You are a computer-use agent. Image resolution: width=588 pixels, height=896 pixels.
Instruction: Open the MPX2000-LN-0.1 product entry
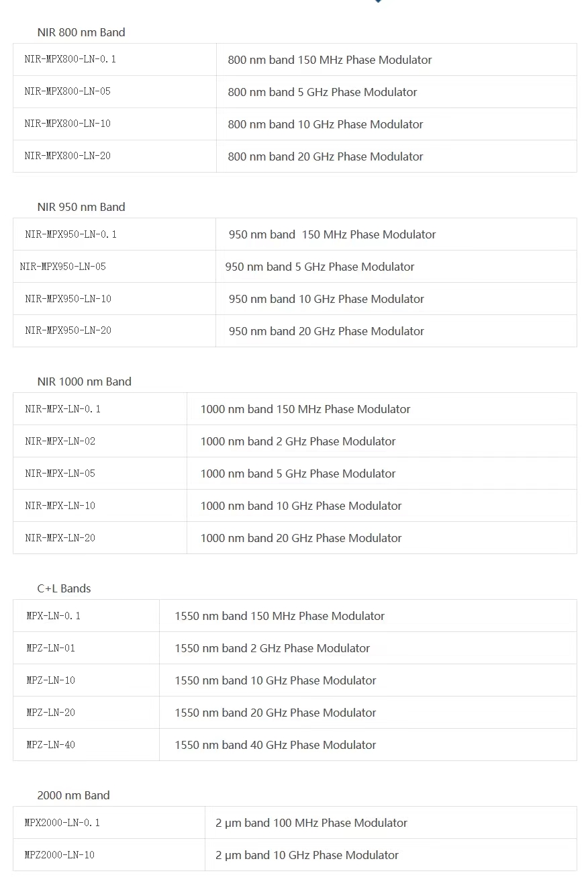62,823
